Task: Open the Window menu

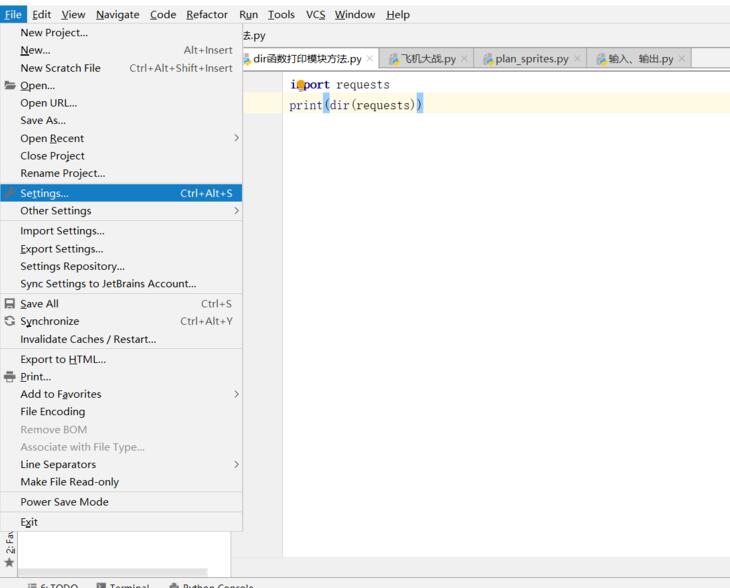Action: coord(355,14)
